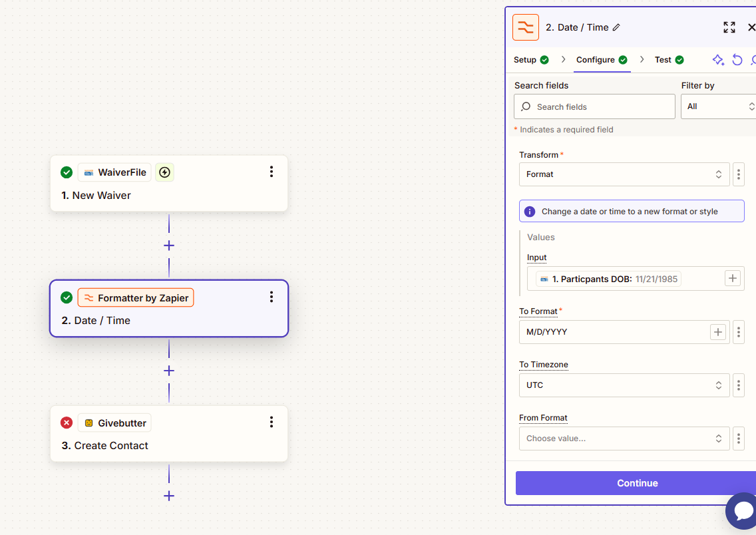Open To Format field options menu

click(x=738, y=331)
